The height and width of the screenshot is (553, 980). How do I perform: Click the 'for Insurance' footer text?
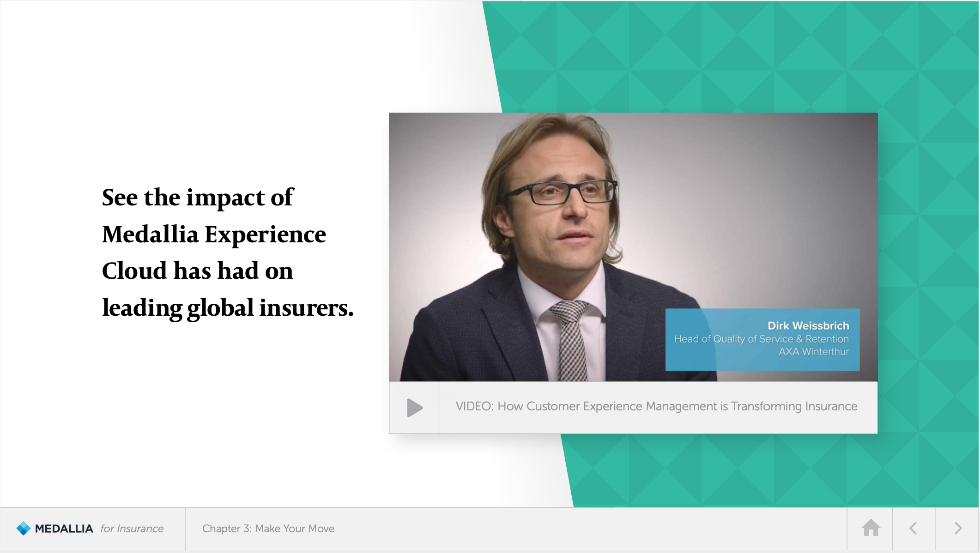132,529
